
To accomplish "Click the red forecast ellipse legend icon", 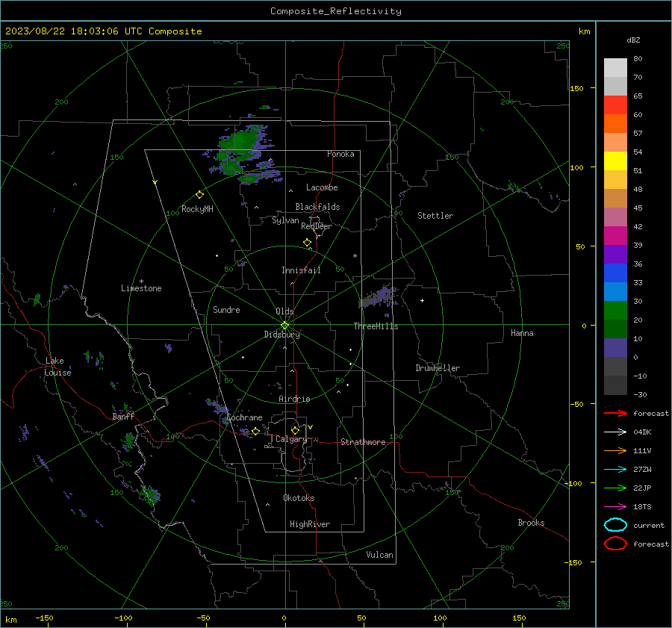I will [x=615, y=544].
